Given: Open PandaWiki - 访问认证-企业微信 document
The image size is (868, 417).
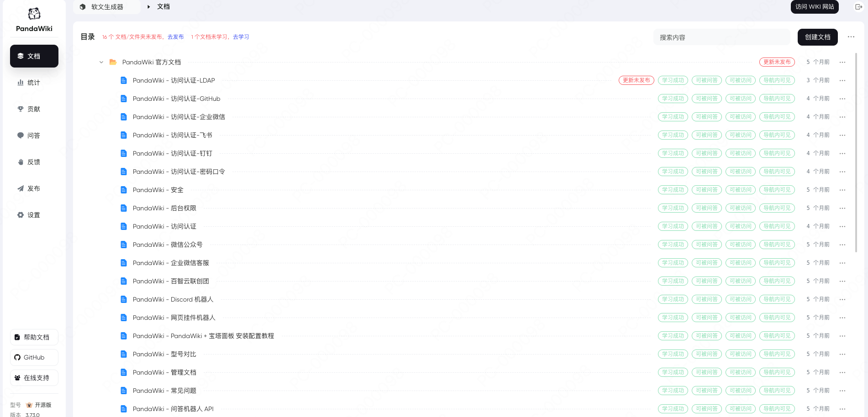Looking at the screenshot, I should click(179, 117).
